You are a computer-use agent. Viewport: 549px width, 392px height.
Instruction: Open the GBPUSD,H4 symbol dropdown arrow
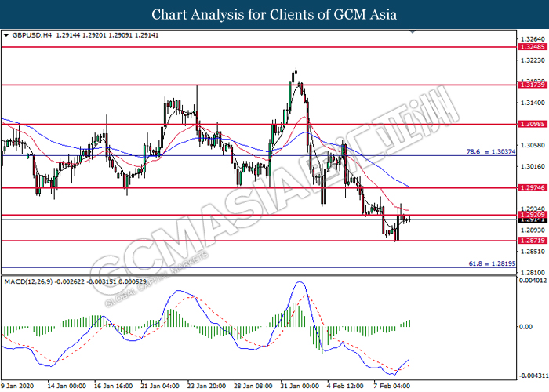[6, 35]
